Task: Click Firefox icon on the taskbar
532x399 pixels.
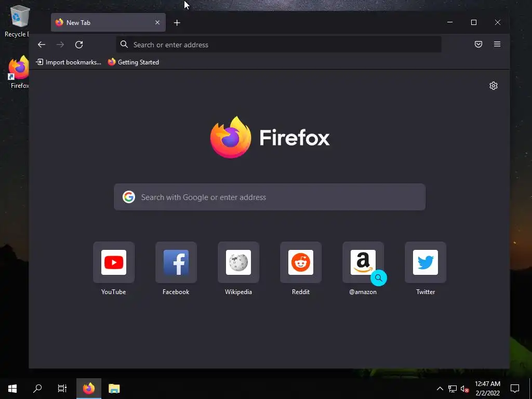Action: coord(89,389)
